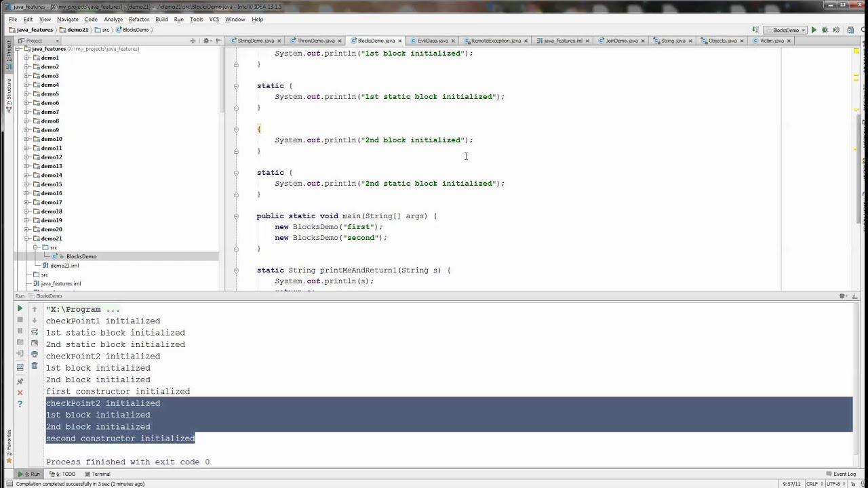Hide the Run tool window

(x=854, y=296)
